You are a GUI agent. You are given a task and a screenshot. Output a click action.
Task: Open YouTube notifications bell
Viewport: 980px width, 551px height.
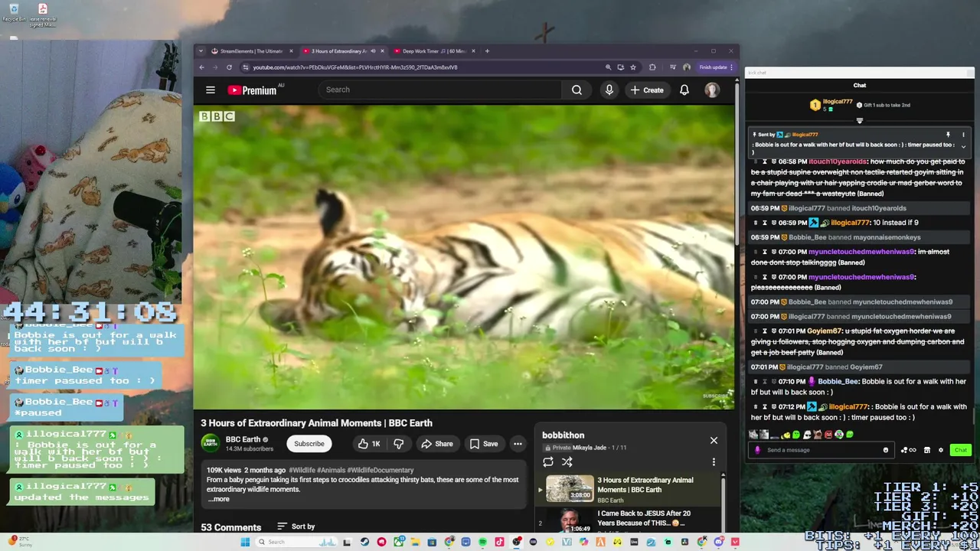684,90
